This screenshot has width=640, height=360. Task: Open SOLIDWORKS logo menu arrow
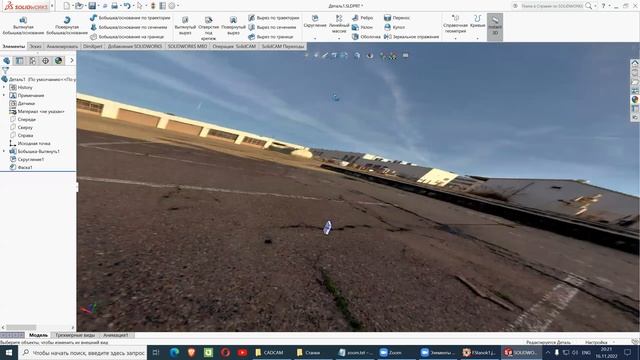tap(52, 6)
